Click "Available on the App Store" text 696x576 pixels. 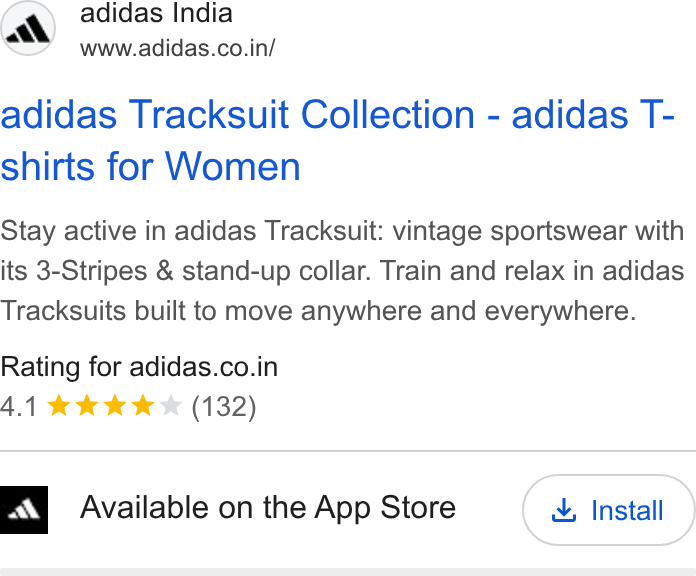[268, 507]
